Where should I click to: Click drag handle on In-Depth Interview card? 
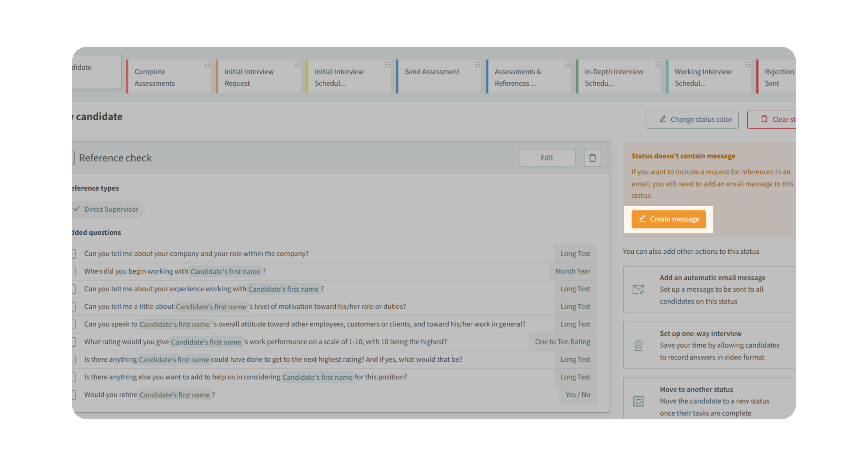(657, 64)
